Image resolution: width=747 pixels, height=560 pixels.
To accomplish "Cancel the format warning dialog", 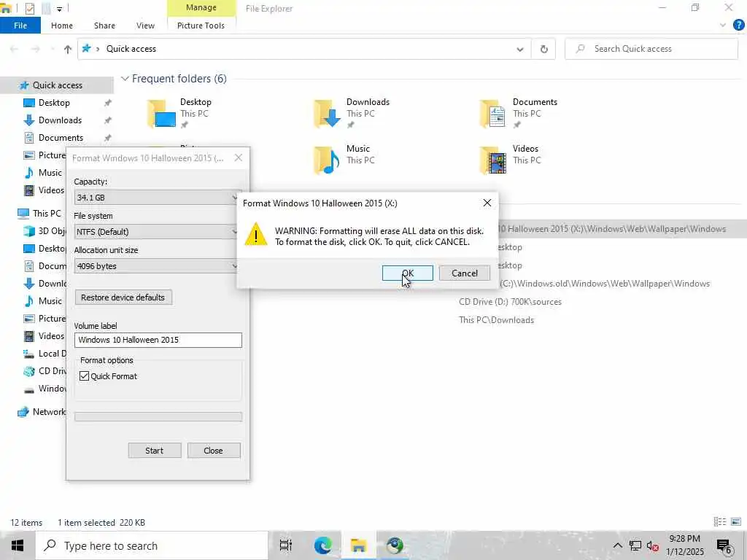I will pyautogui.click(x=465, y=273).
